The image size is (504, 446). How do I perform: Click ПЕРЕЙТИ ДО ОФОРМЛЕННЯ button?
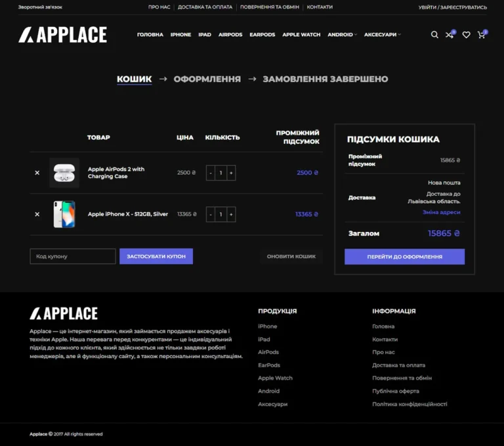(405, 257)
